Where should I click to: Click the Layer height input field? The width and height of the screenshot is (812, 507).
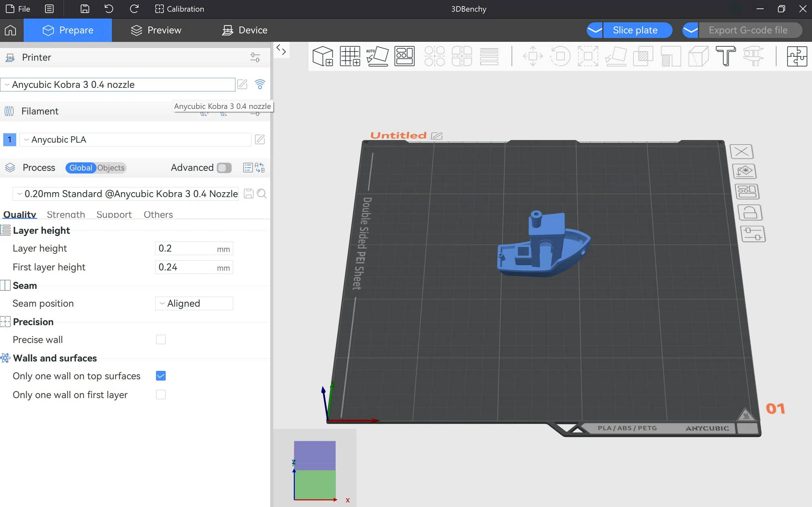point(194,248)
